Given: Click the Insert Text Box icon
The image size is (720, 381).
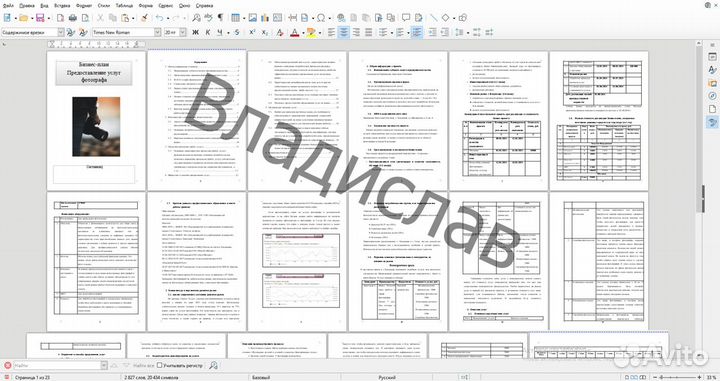Looking at the screenshot, I should (x=278, y=18).
